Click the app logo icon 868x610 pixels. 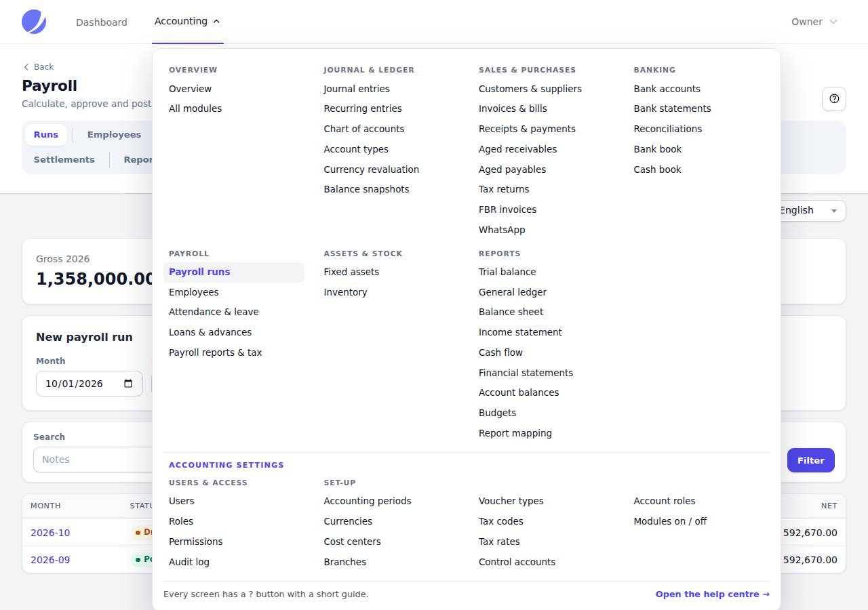34,22
